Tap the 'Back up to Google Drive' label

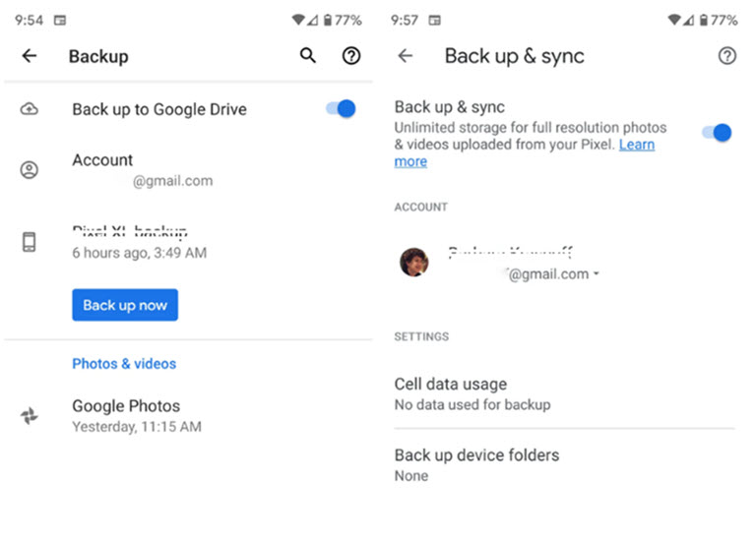(159, 109)
